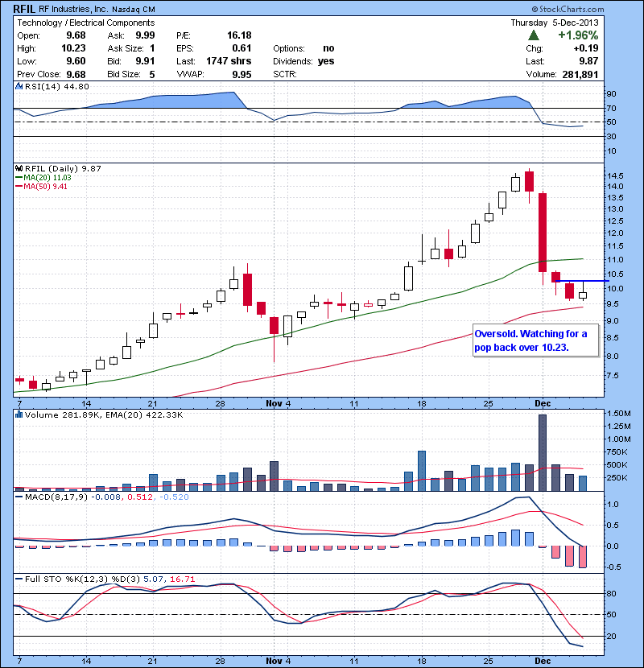Click the Volume 281.89K, EMA(20) 422.33K label

(104, 414)
